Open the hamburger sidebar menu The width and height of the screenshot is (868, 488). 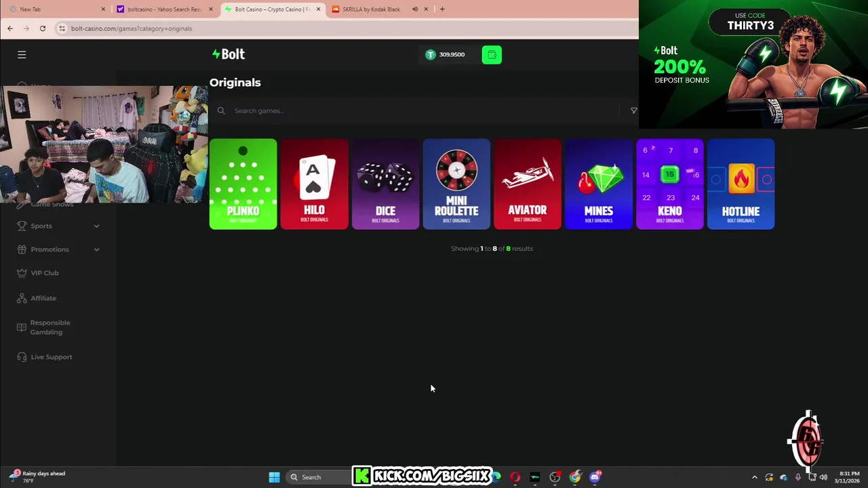[22, 54]
